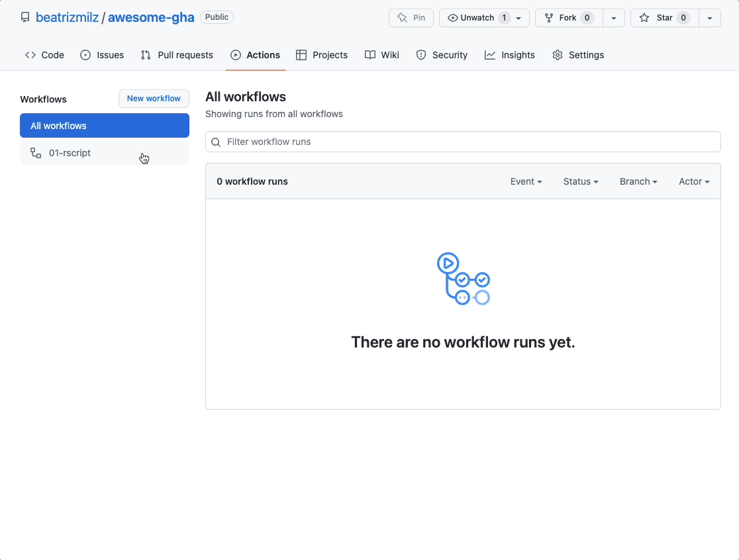Image resolution: width=739 pixels, height=560 pixels.
Task: Open the Status filter dropdown
Action: point(581,181)
